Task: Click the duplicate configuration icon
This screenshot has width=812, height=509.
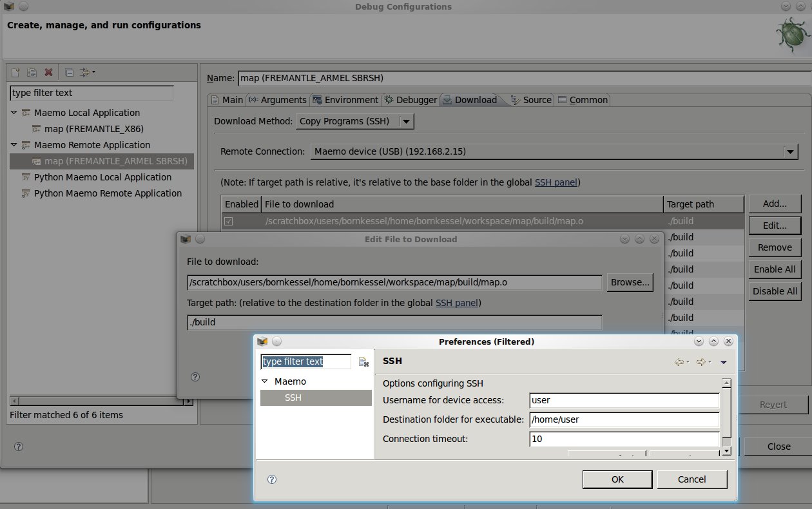Action: [x=32, y=72]
